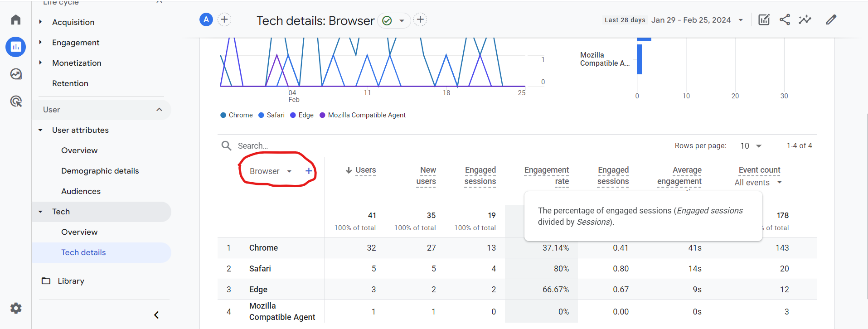
Task: Open Admin settings gear icon
Action: (16, 308)
